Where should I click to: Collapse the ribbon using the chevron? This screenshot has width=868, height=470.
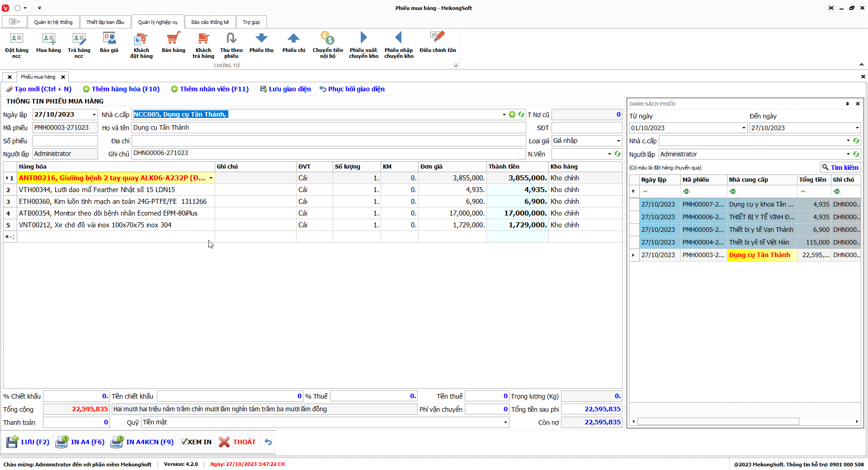(862, 65)
